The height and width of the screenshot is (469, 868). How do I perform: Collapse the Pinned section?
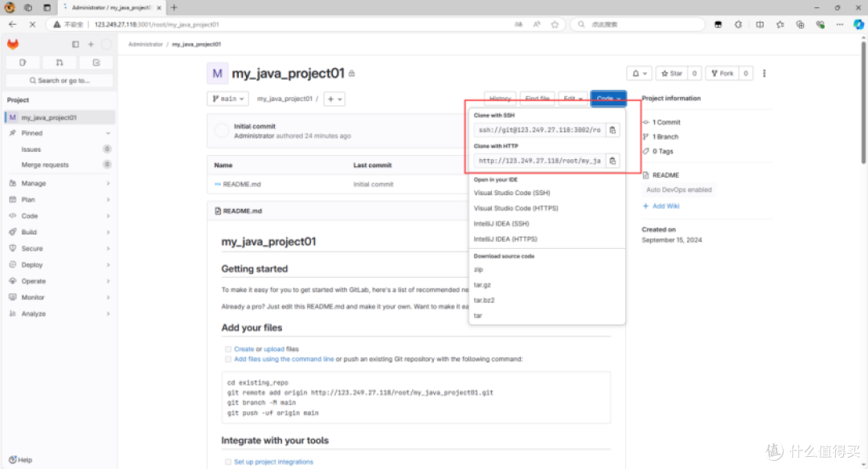click(59, 133)
